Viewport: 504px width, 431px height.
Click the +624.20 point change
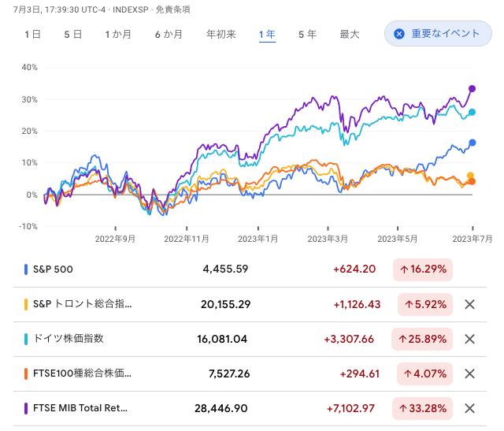[354, 269]
